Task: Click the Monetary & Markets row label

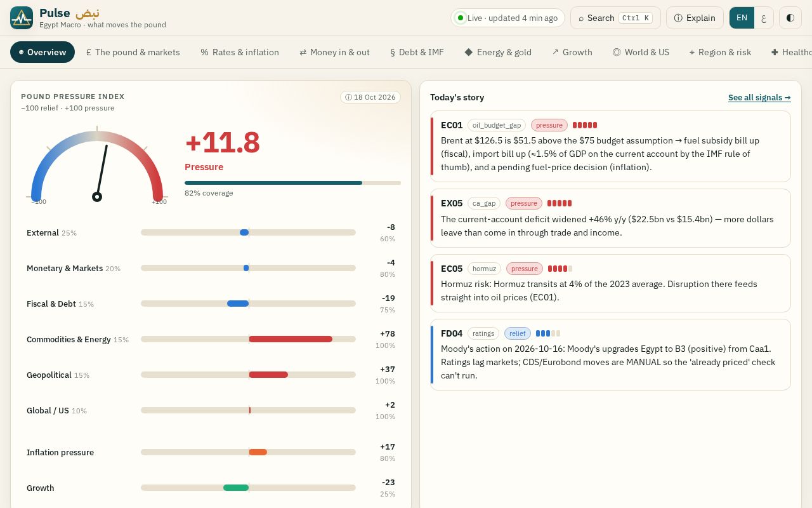Action: (x=65, y=268)
